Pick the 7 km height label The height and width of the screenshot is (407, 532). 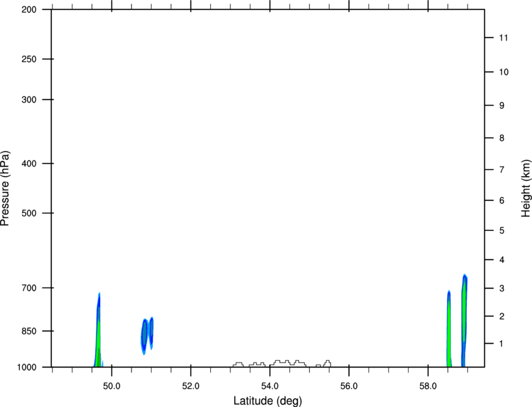point(501,170)
